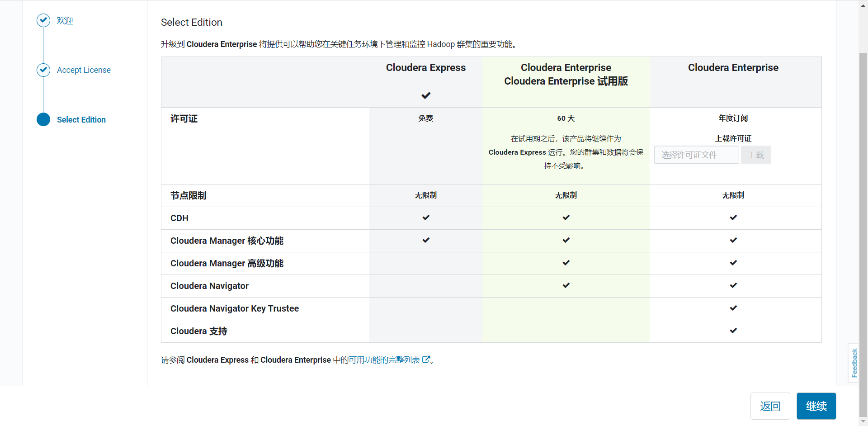
Task: Click the scrollbar down arrow
Action: point(863,421)
